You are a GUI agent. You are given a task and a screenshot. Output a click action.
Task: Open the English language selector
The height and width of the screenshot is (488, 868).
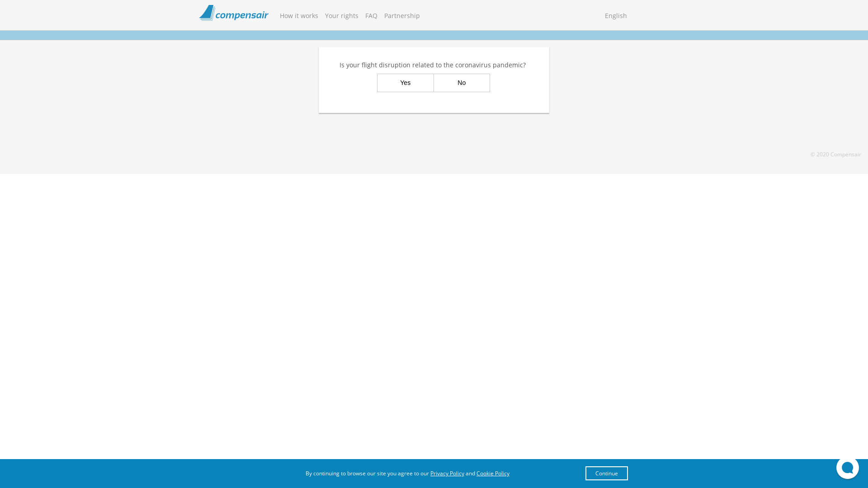click(x=616, y=16)
